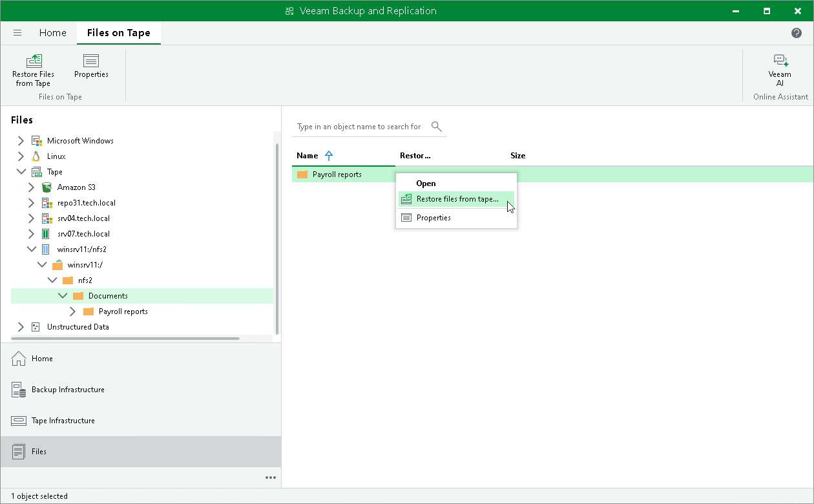Image resolution: width=814 pixels, height=504 pixels.
Task: Click Files navigation pane icon
Action: tap(19, 452)
